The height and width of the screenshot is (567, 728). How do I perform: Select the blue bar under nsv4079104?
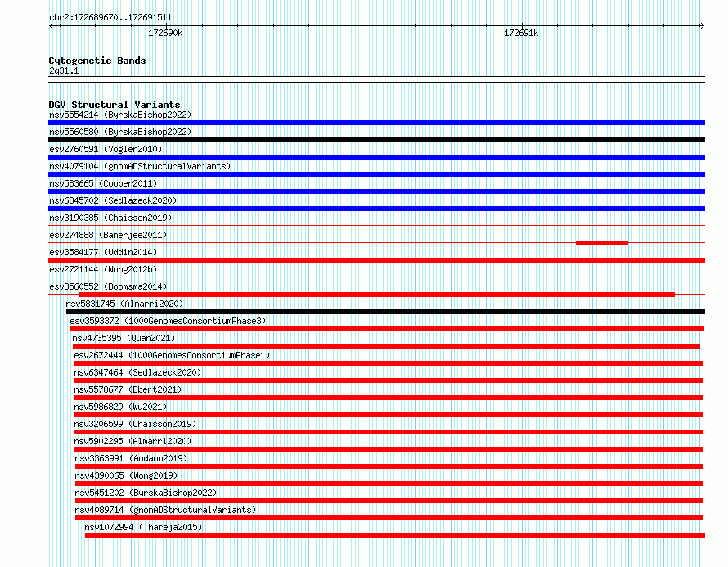click(376, 174)
